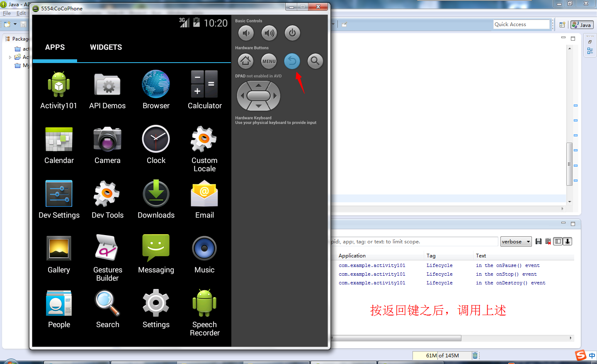Click the emulator hardware Home button
The height and width of the screenshot is (364, 597).
pyautogui.click(x=246, y=61)
